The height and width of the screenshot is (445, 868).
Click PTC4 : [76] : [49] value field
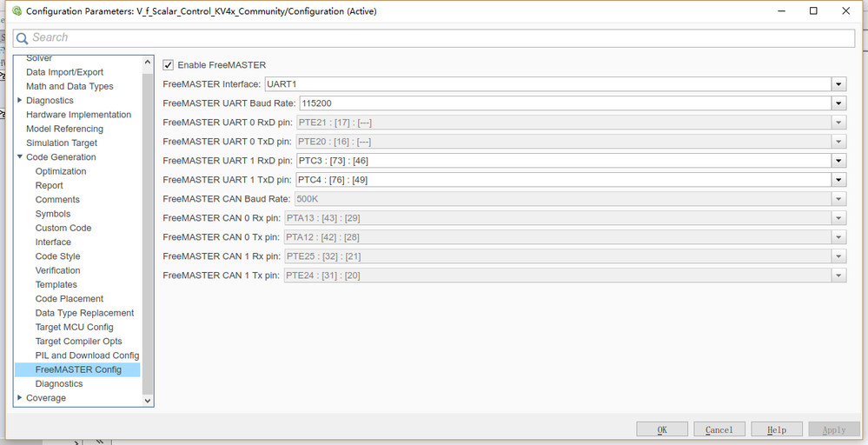pyautogui.click(x=564, y=180)
